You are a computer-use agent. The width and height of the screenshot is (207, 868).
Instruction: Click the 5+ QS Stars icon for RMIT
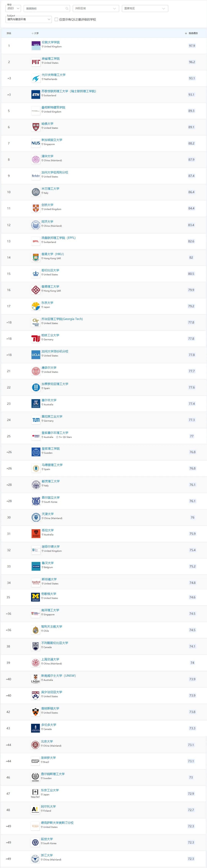[x=58, y=437]
